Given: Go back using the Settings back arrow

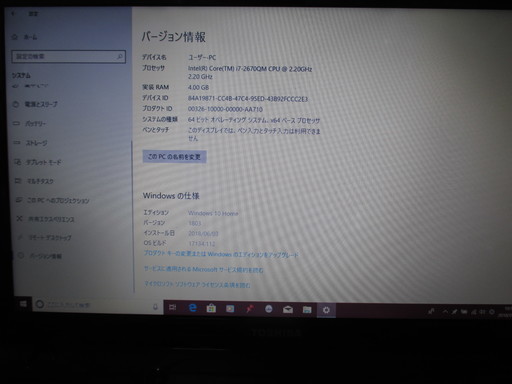Looking at the screenshot, I should [x=13, y=14].
